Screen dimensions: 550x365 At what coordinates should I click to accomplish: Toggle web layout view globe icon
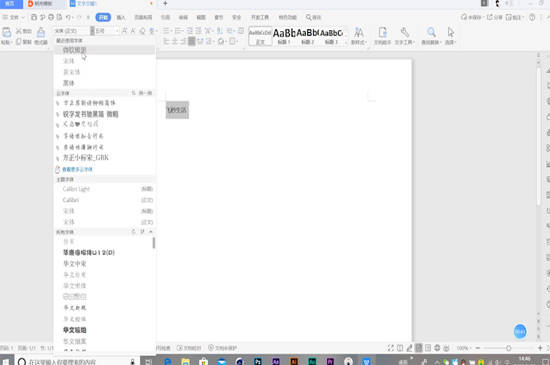coord(437,348)
